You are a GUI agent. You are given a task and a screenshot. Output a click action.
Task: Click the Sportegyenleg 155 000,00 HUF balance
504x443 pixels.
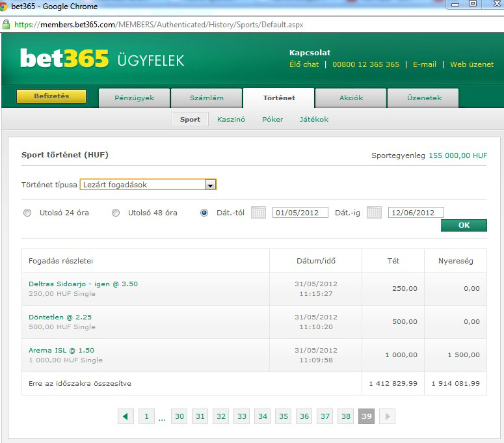coord(429,155)
